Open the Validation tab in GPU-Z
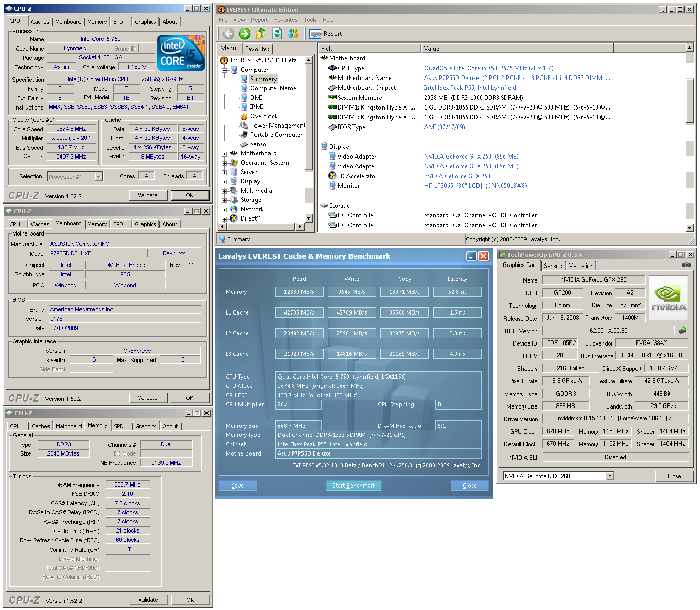This screenshot has height=610, width=700. 581,266
